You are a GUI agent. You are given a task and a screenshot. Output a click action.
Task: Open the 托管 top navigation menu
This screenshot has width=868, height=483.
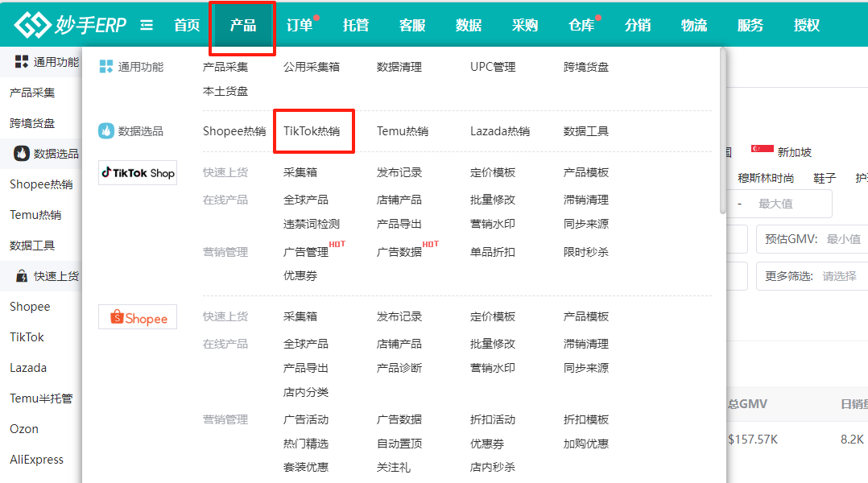point(356,25)
